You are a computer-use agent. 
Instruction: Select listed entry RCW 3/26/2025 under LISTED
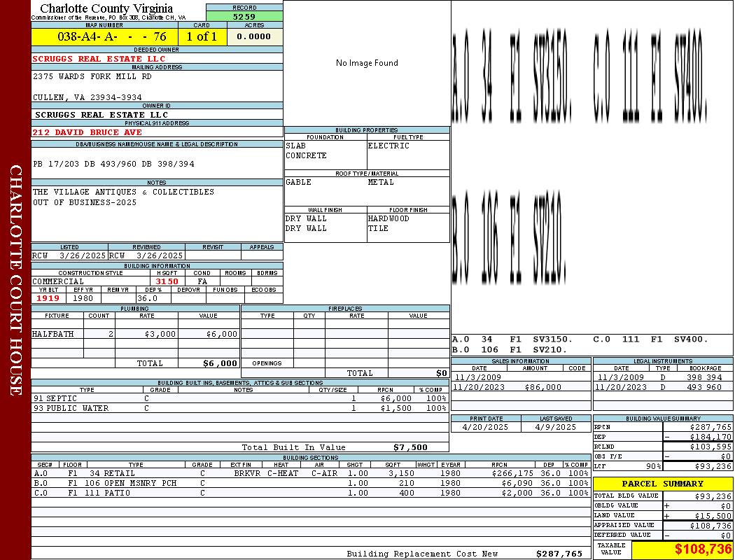[69, 256]
